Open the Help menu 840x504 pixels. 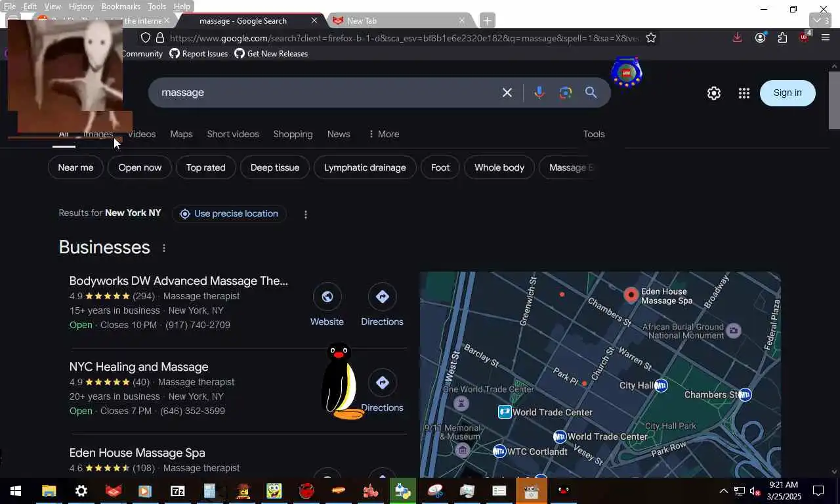click(x=182, y=7)
